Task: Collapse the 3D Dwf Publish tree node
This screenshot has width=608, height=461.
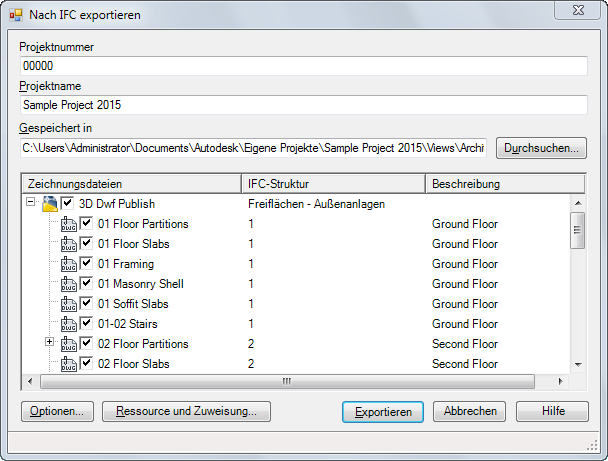Action: [32, 204]
